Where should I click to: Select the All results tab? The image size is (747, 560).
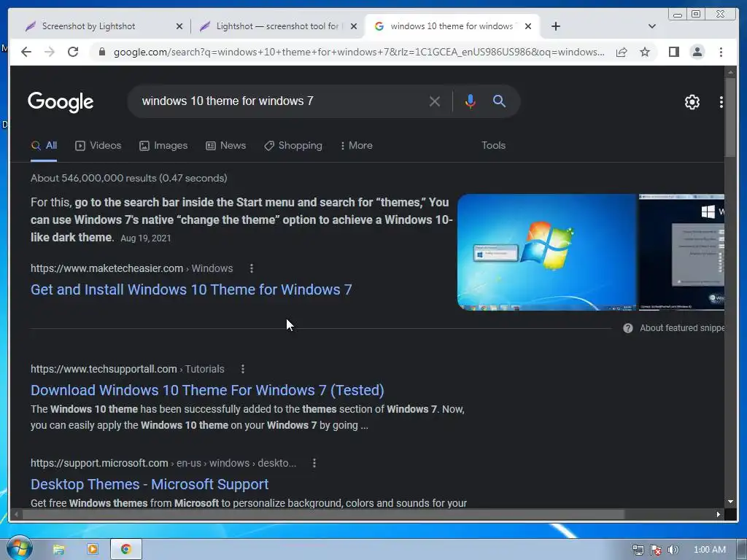44,146
